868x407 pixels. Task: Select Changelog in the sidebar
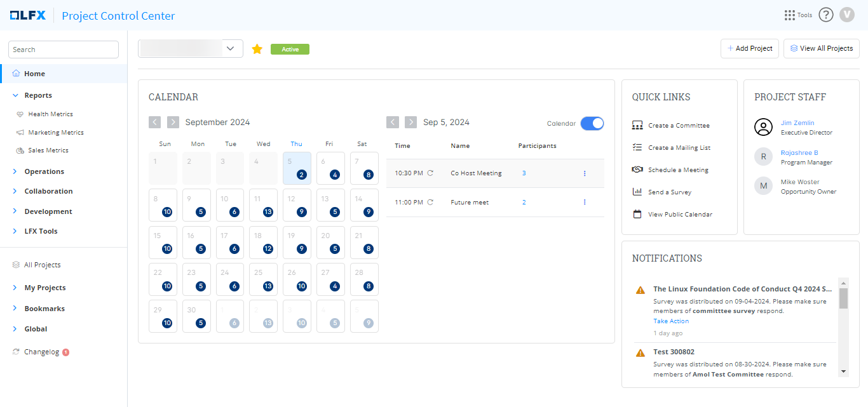click(41, 352)
